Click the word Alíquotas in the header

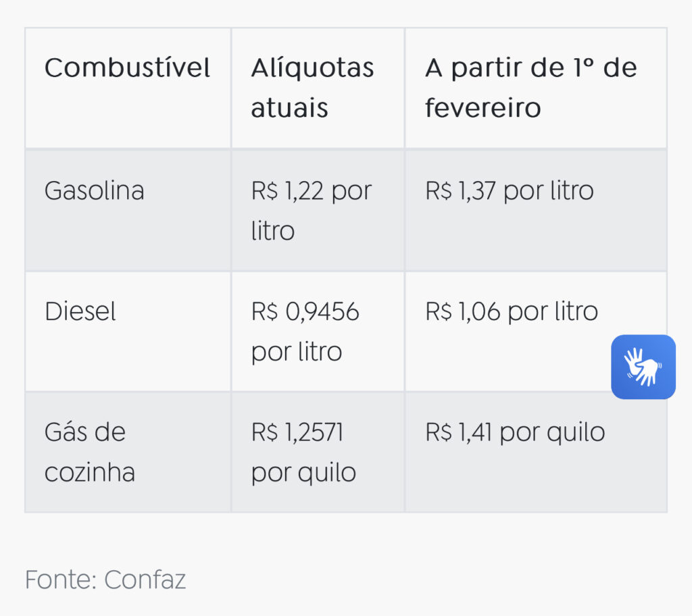click(312, 68)
